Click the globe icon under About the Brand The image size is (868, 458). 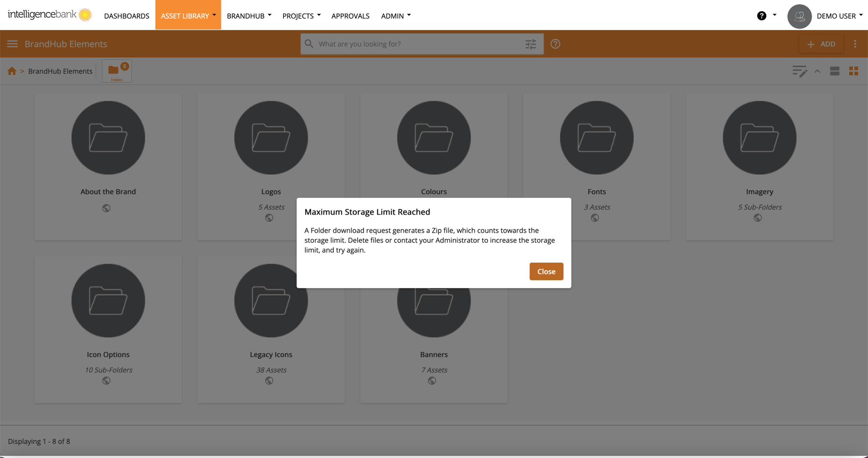pos(106,208)
